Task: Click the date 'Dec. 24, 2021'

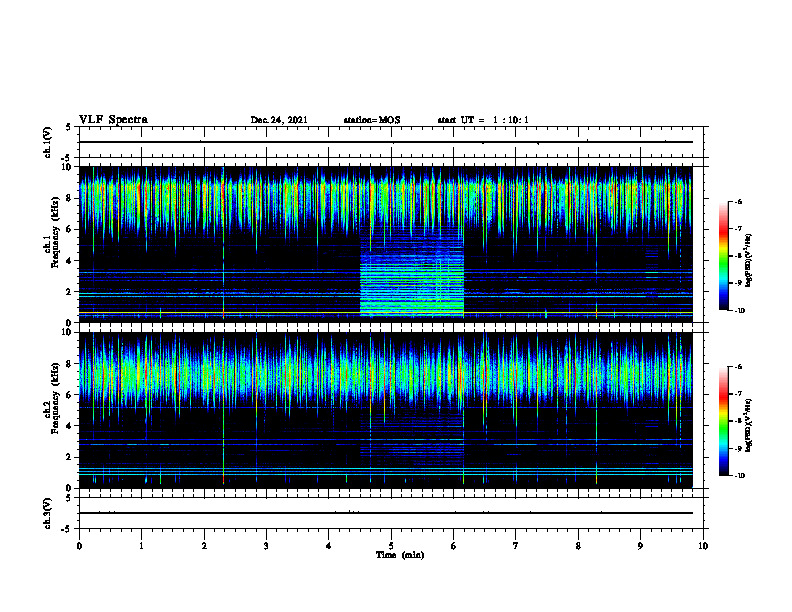Action: [279, 120]
